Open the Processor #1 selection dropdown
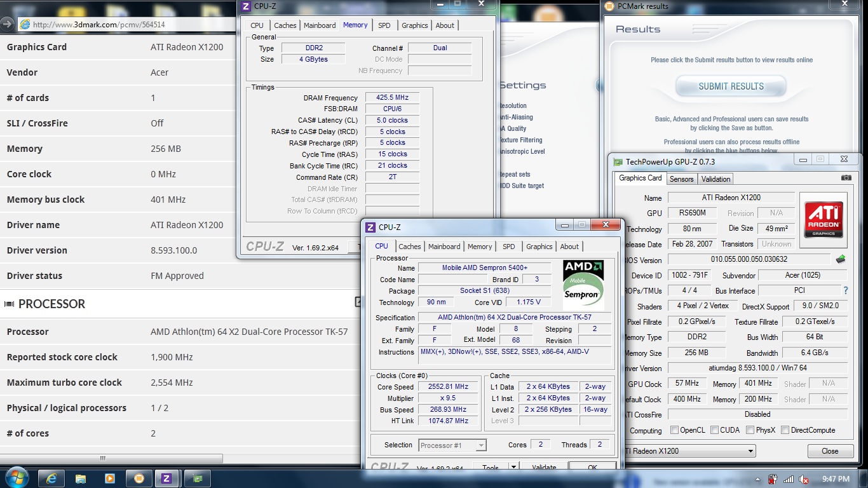Image resolution: width=868 pixels, height=488 pixels. click(481, 445)
